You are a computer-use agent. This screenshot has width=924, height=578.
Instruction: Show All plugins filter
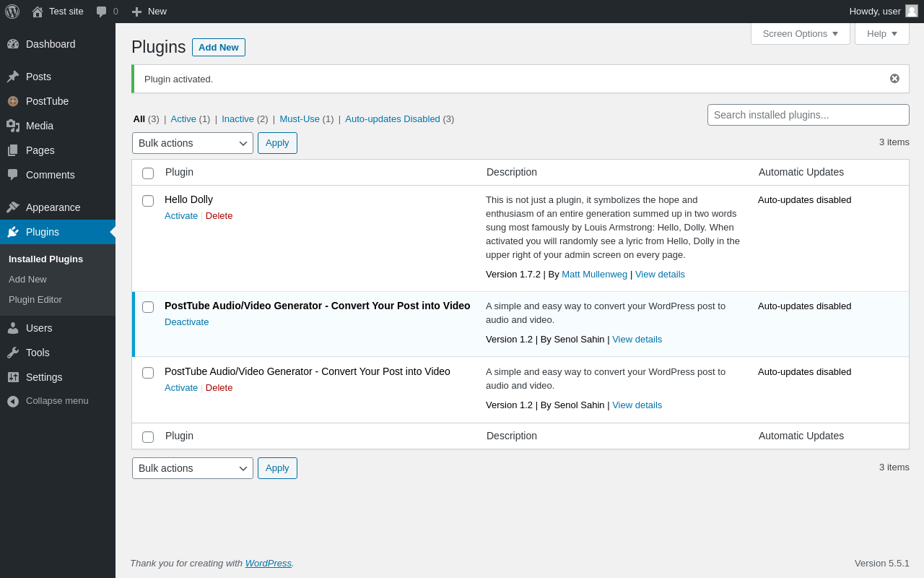(x=139, y=119)
